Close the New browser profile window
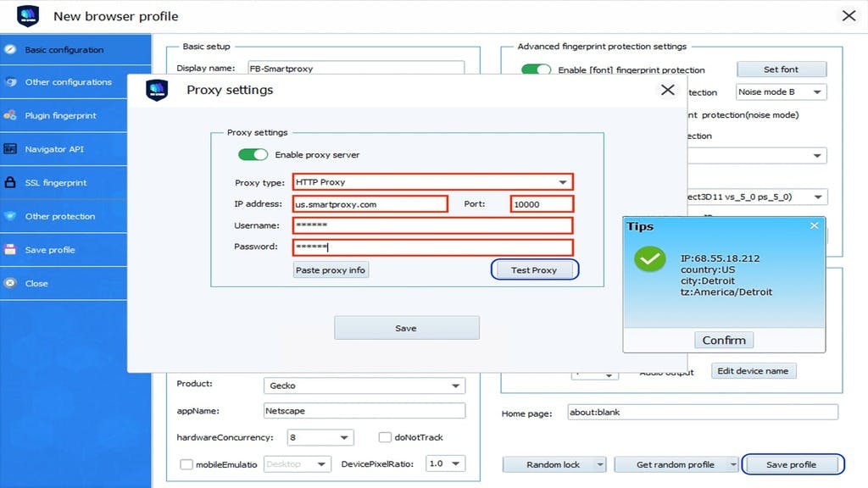 (x=849, y=15)
